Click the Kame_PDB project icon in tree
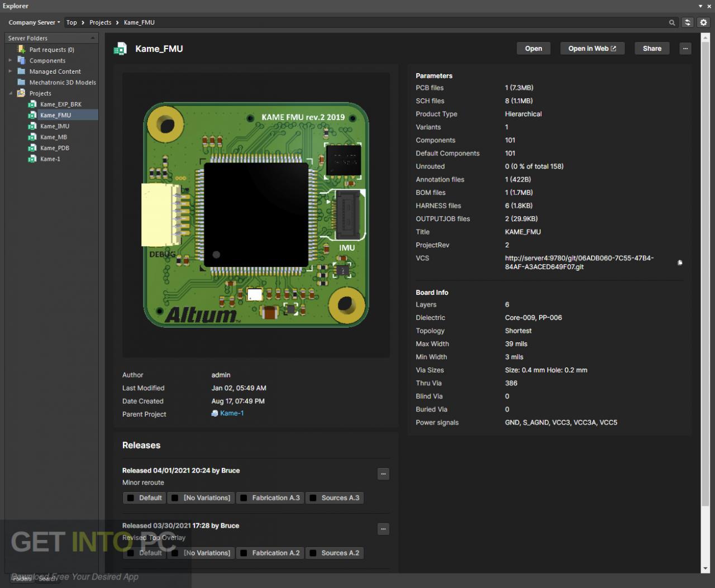This screenshot has width=715, height=588. click(x=33, y=148)
